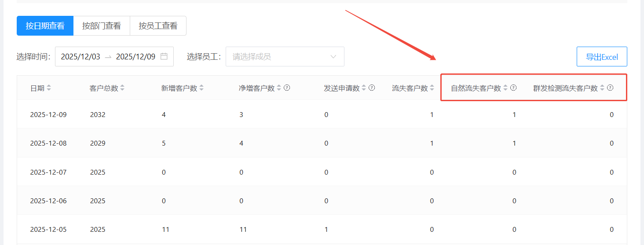Screen dimensions: 644x245
Task: Sort by 发送申请数 column arrows
Action: pos(364,88)
